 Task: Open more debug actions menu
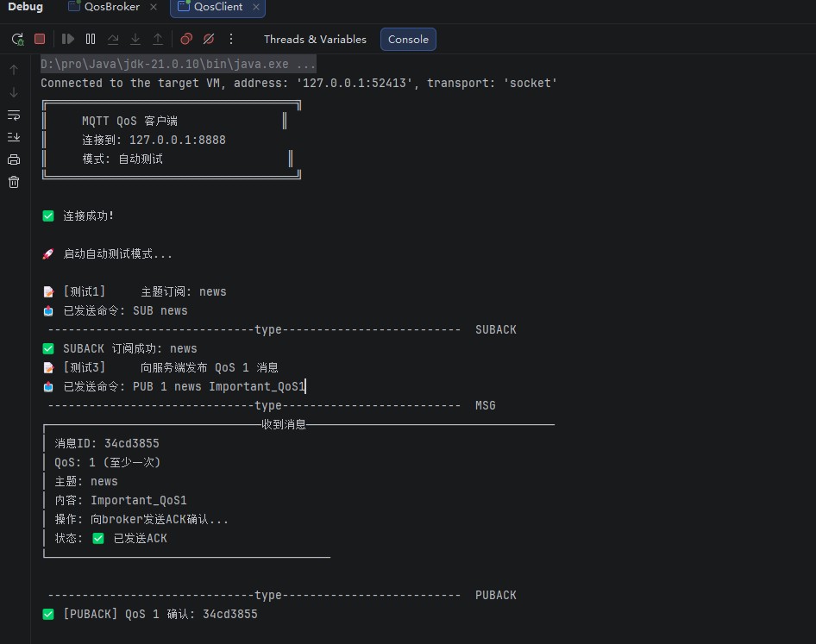click(x=231, y=39)
